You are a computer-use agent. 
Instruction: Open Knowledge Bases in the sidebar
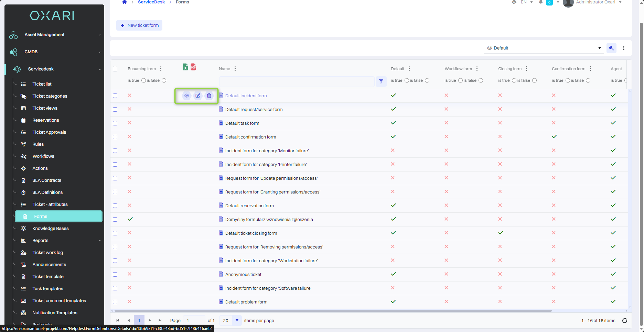[51, 229]
